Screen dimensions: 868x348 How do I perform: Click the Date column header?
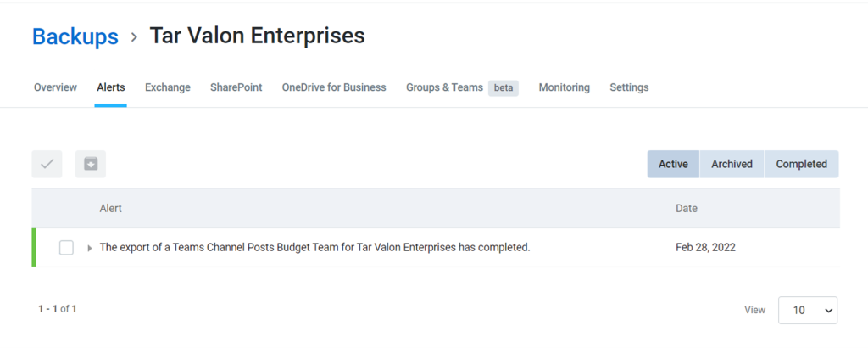[x=687, y=209]
